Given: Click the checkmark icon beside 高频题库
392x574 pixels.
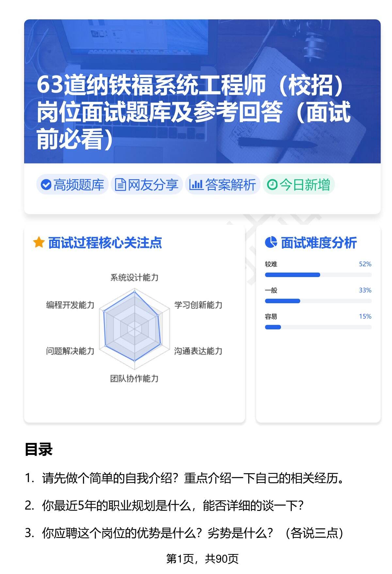Looking at the screenshot, I should point(46,185).
